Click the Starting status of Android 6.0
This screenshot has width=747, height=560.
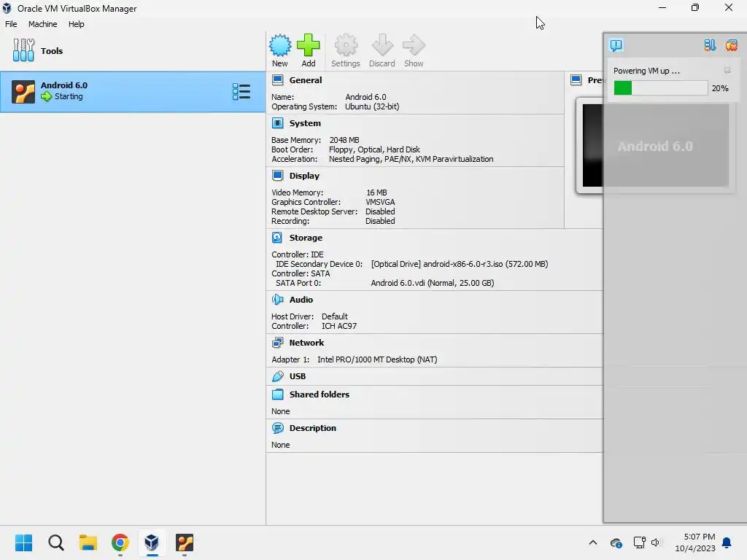click(x=69, y=96)
